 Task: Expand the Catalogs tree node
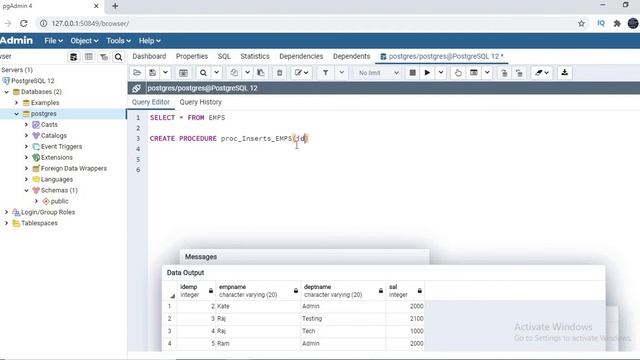pos(27,136)
